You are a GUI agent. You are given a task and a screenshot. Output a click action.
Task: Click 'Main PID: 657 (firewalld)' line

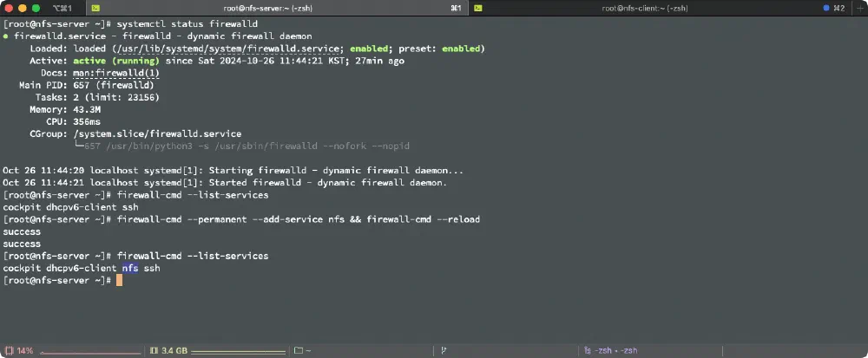pos(86,85)
